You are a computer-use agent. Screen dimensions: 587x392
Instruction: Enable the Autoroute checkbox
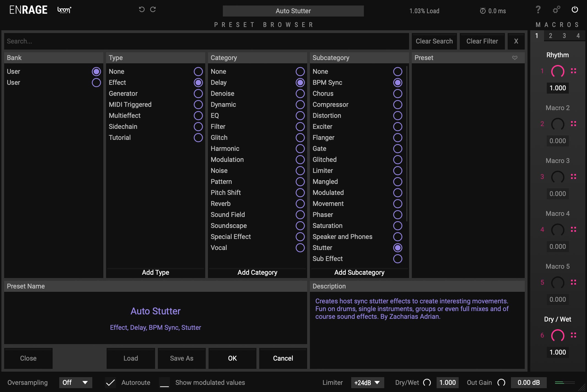point(110,382)
